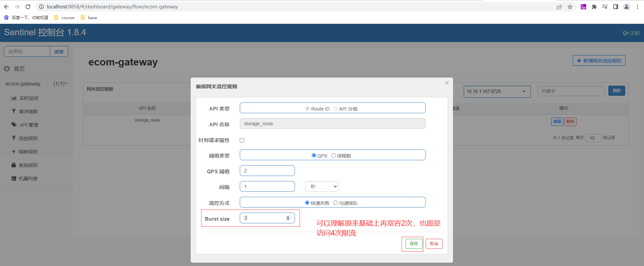644x266 pixels.
Task: Open the purple extension icon
Action: [x=583, y=7]
